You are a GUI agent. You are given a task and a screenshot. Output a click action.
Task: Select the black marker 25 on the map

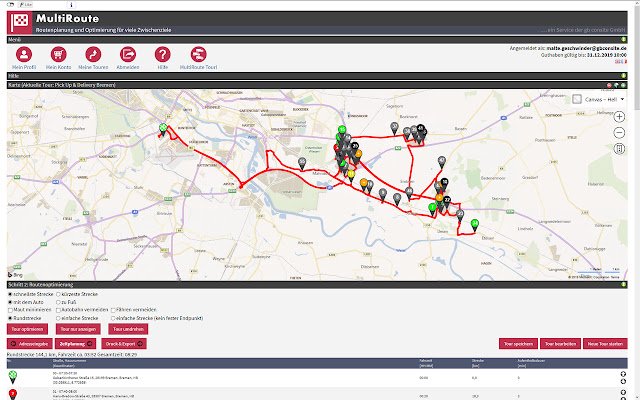click(355, 147)
